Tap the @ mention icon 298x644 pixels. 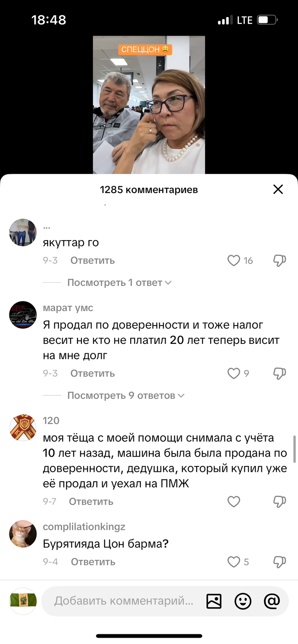272,601
